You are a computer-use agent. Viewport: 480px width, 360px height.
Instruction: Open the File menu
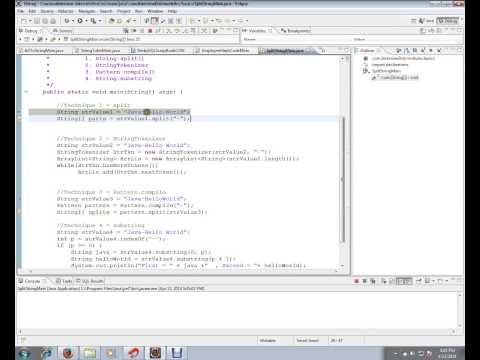coord(20,11)
